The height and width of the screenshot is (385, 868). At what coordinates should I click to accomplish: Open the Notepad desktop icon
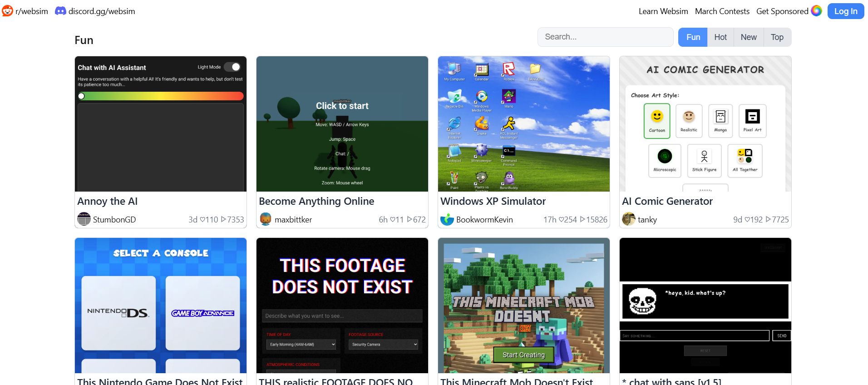[454, 153]
